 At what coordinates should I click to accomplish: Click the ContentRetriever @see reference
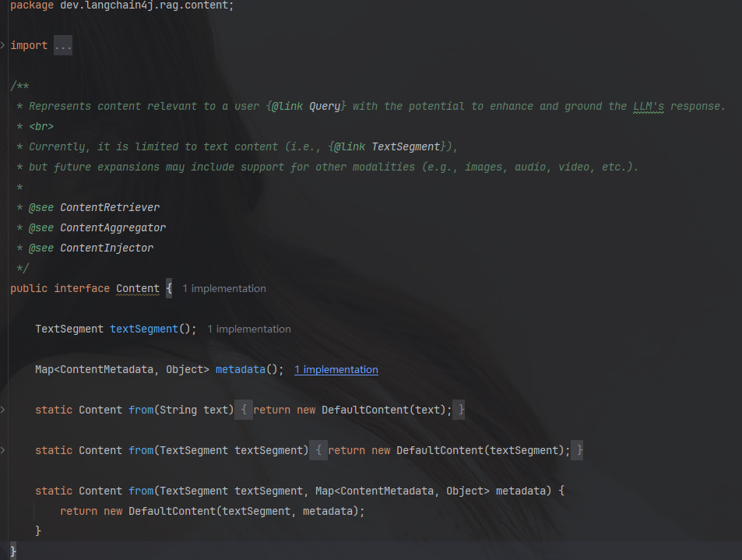point(110,208)
